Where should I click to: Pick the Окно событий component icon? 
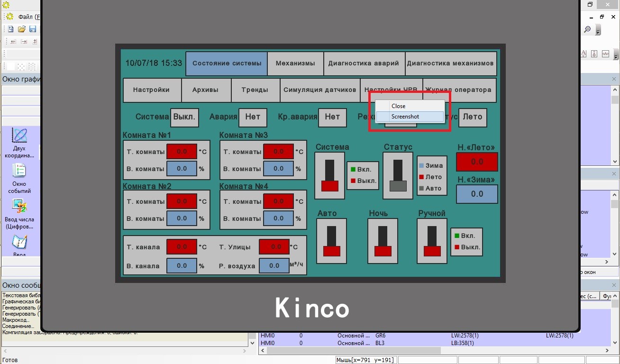point(19,171)
